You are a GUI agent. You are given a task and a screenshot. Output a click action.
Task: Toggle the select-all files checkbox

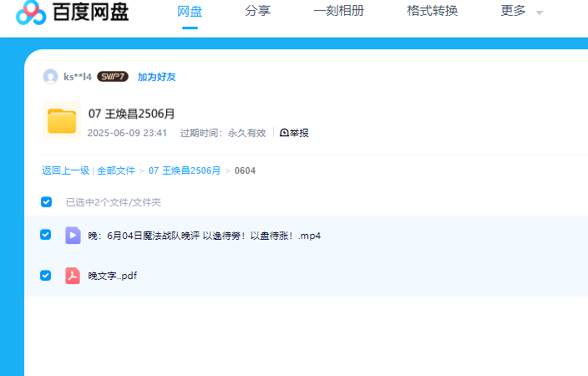[46, 201]
